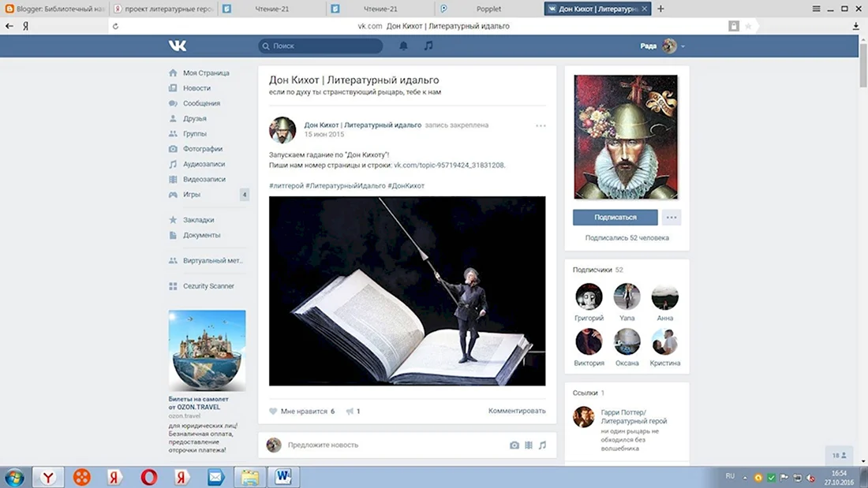Open subscriber Кристина's avatar
868x488 pixels.
665,342
